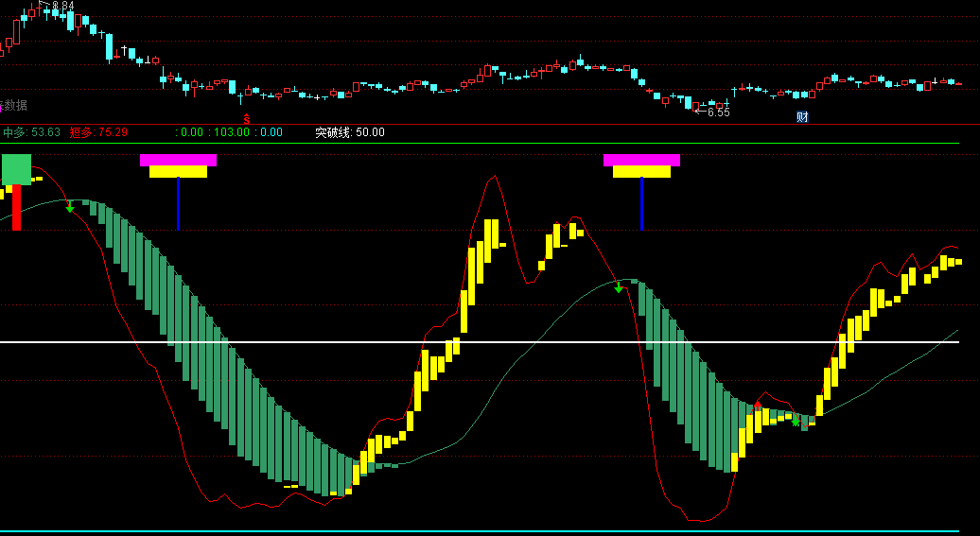Image resolution: width=980 pixels, height=536 pixels.
Task: Click the right blue vertical signal line
Action: click(641, 203)
